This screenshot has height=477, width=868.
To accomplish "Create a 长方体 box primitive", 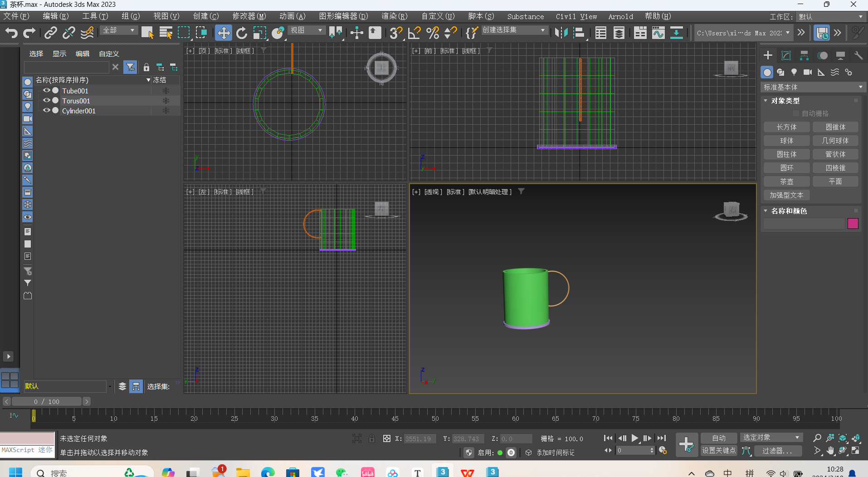I will point(786,127).
